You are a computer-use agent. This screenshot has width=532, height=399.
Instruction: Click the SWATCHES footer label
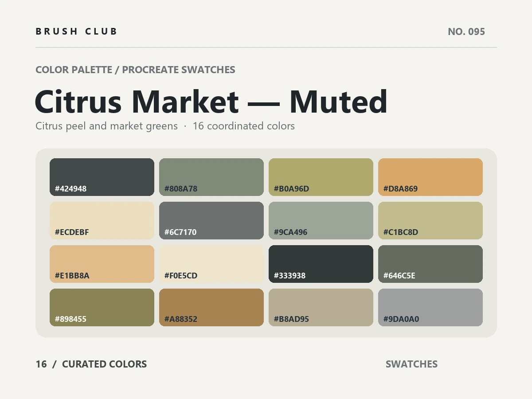(x=411, y=364)
